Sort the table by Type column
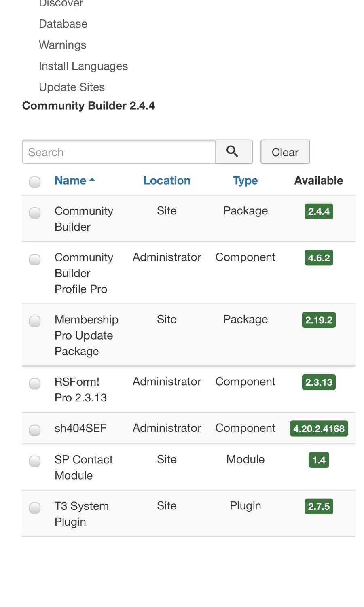This screenshot has width=364, height=607. point(245,180)
